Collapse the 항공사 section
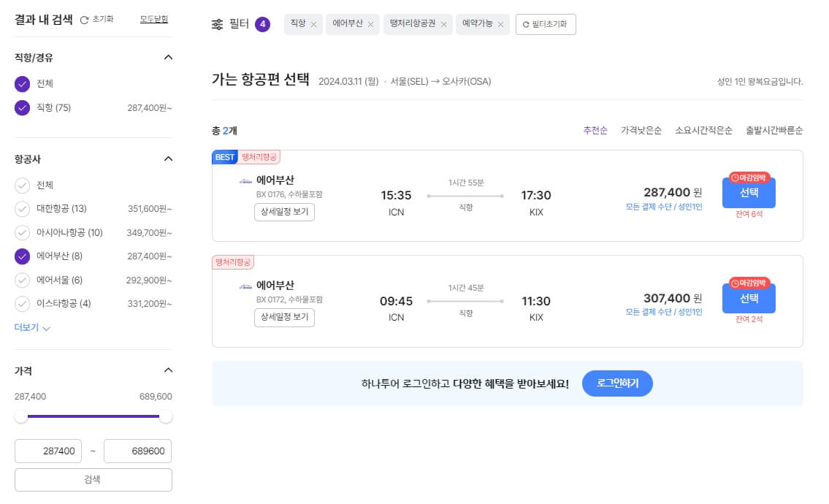 167,159
